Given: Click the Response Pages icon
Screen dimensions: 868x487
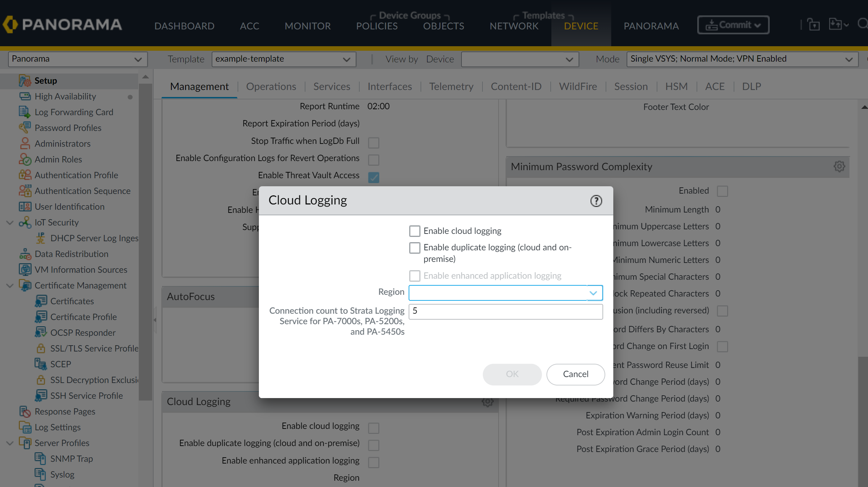Looking at the screenshot, I should pyautogui.click(x=25, y=411).
